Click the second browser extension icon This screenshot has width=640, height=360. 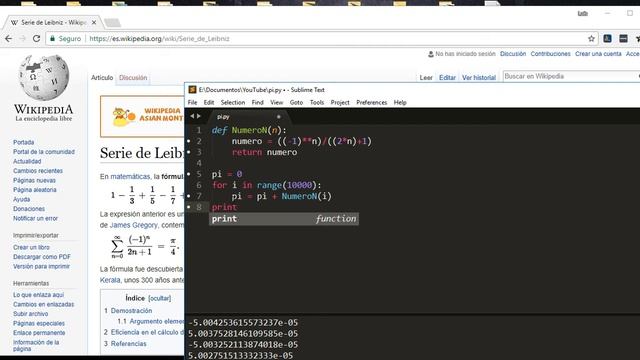(x=623, y=38)
